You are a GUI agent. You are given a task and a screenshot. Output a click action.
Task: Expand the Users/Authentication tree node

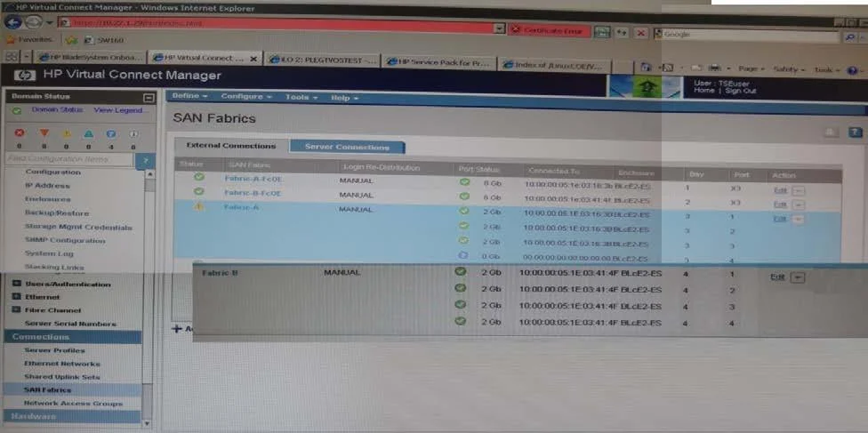[16, 284]
